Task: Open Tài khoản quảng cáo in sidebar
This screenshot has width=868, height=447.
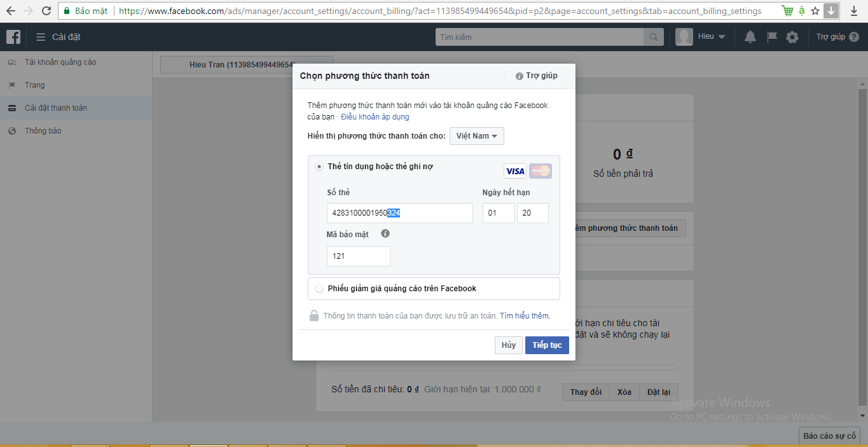Action: 60,62
